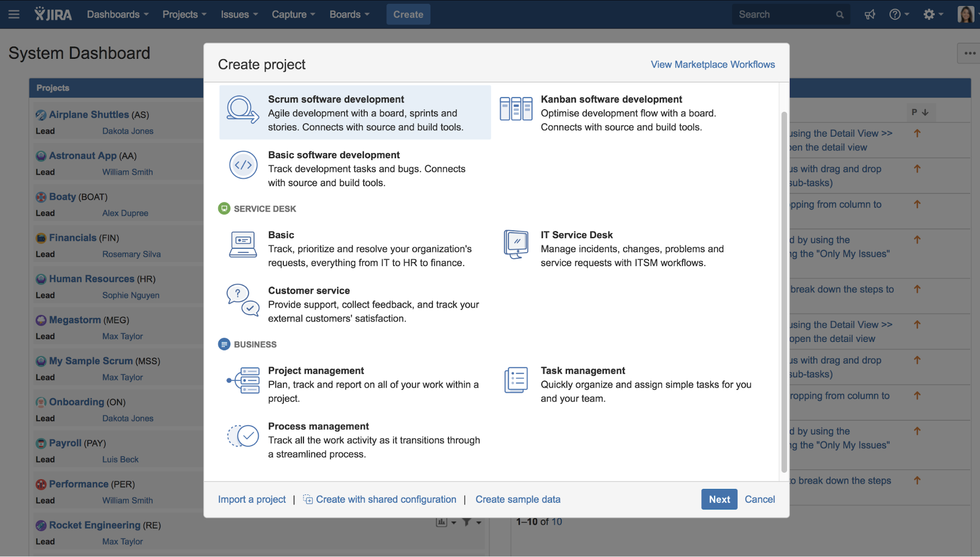Select the IT Service Desk monitor icon
Screen dimensions: 980x557
[516, 244]
